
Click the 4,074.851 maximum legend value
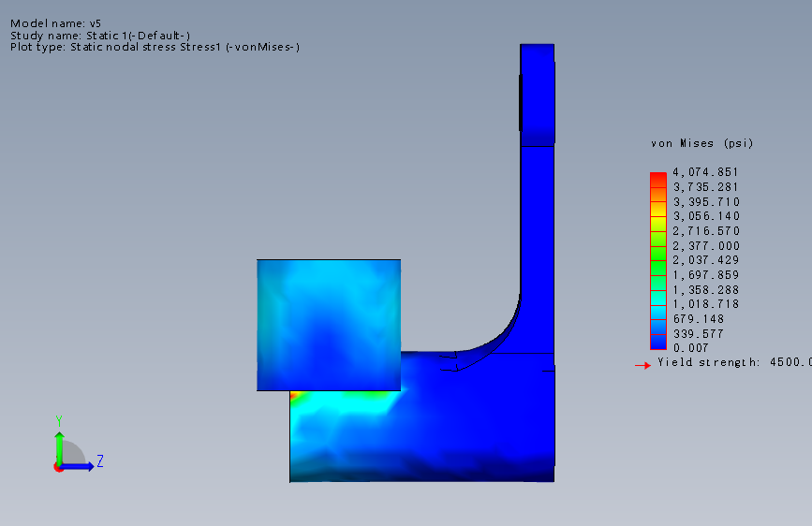[705, 172]
